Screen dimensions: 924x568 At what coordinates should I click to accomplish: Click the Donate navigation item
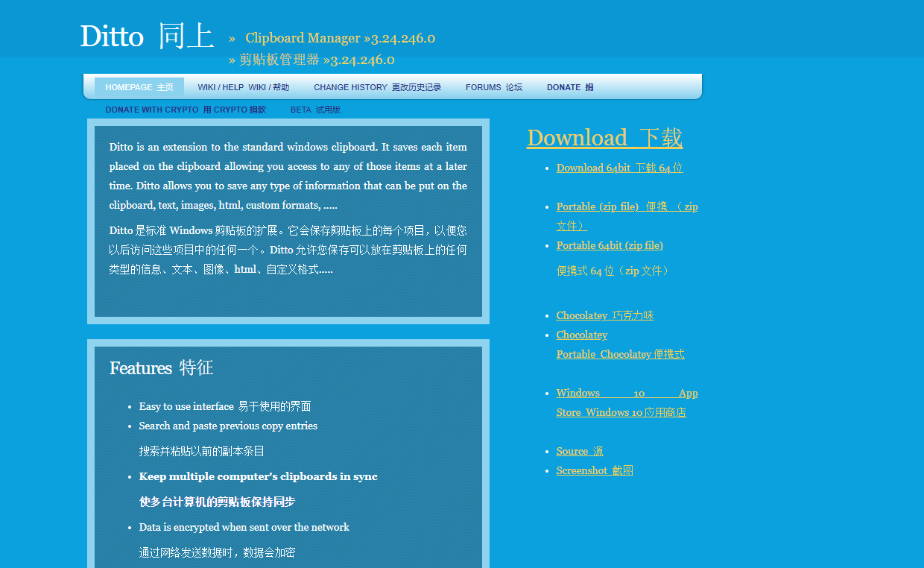tap(570, 87)
